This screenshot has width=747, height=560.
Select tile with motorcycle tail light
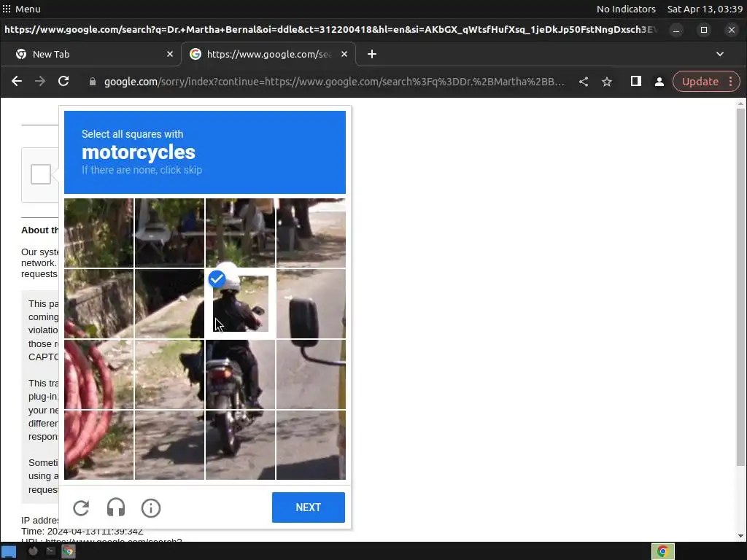pyautogui.click(x=240, y=374)
